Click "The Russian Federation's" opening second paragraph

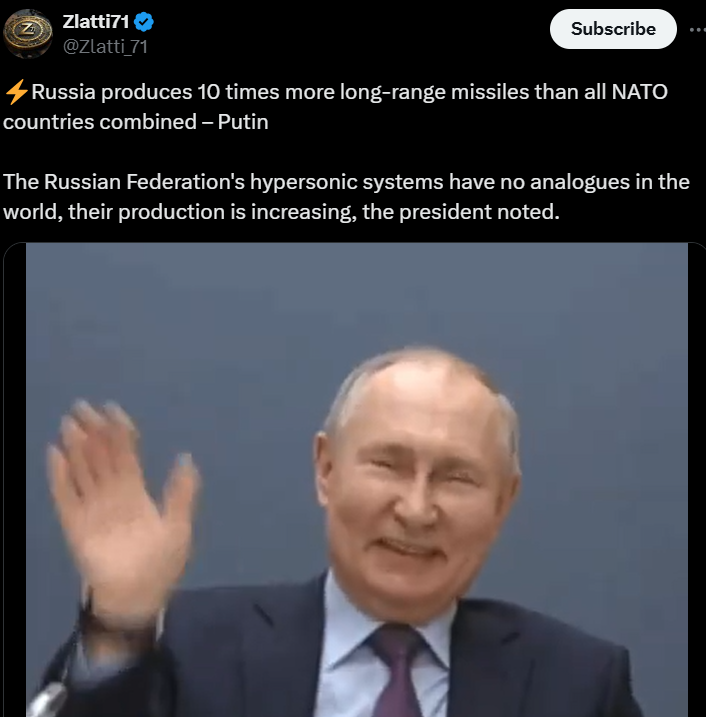pyautogui.click(x=124, y=182)
